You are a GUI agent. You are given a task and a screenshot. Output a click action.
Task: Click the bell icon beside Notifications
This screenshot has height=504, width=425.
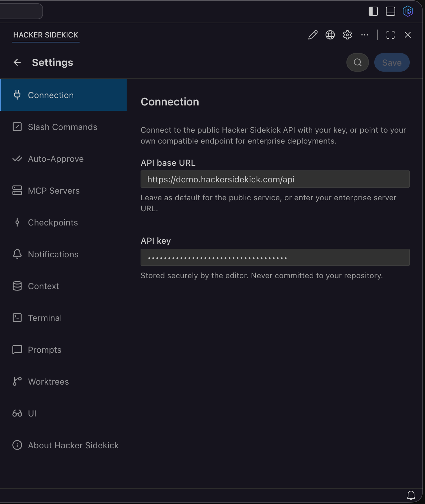[x=17, y=254]
